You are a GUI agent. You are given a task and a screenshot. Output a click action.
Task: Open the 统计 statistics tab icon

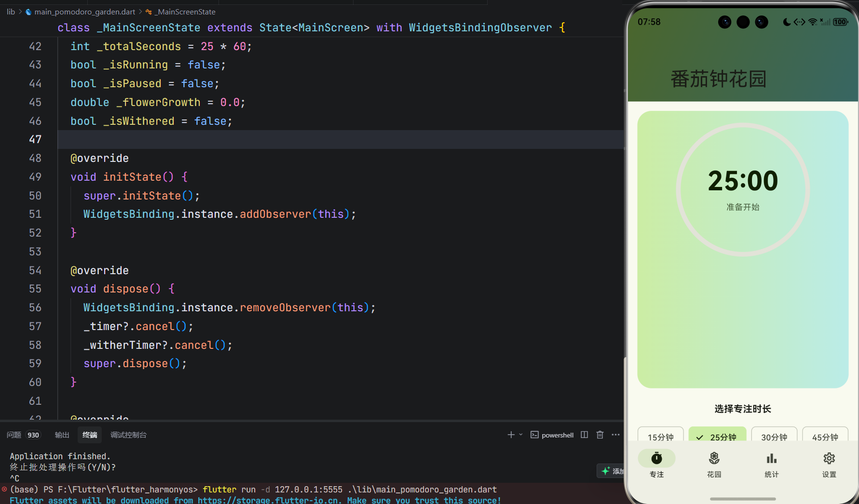coord(772,458)
